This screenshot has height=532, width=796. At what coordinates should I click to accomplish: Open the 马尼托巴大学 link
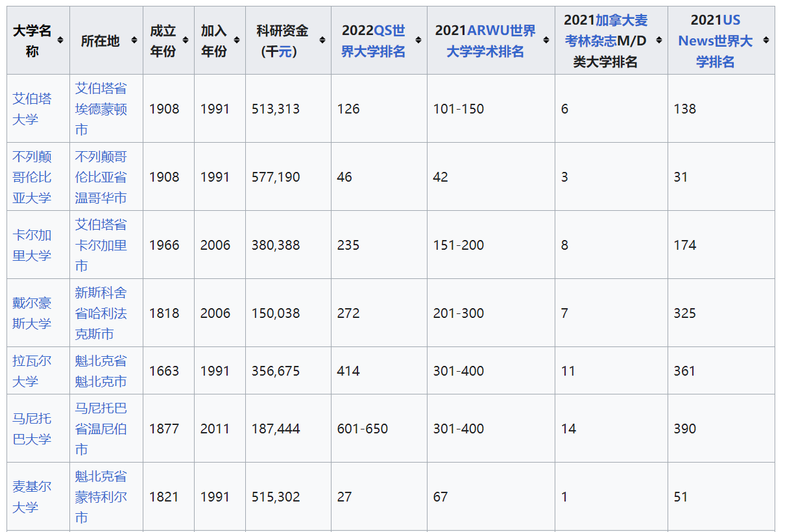pos(32,429)
